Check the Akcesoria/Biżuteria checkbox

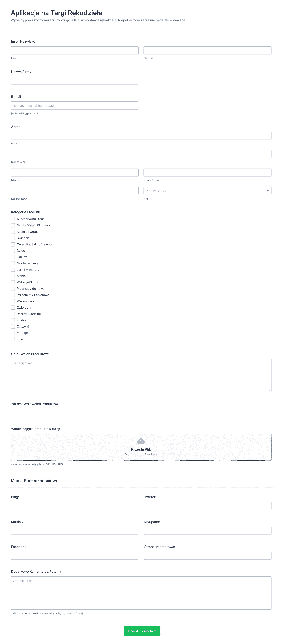click(x=13, y=219)
